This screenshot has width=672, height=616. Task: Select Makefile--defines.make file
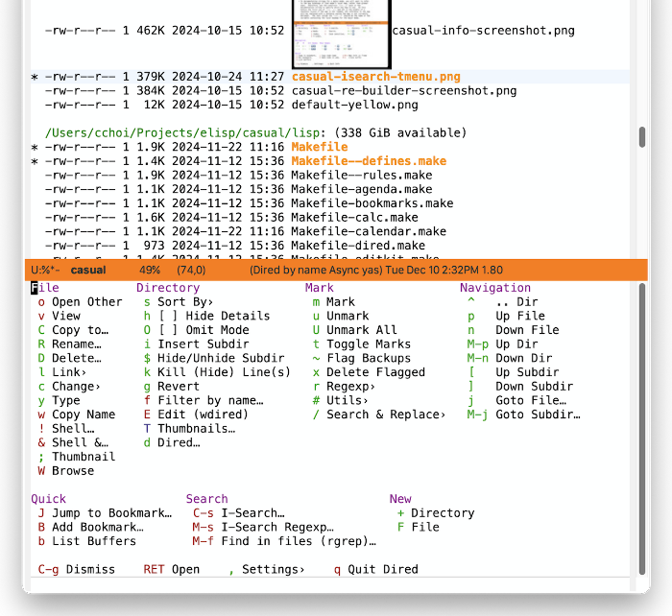coord(369,161)
